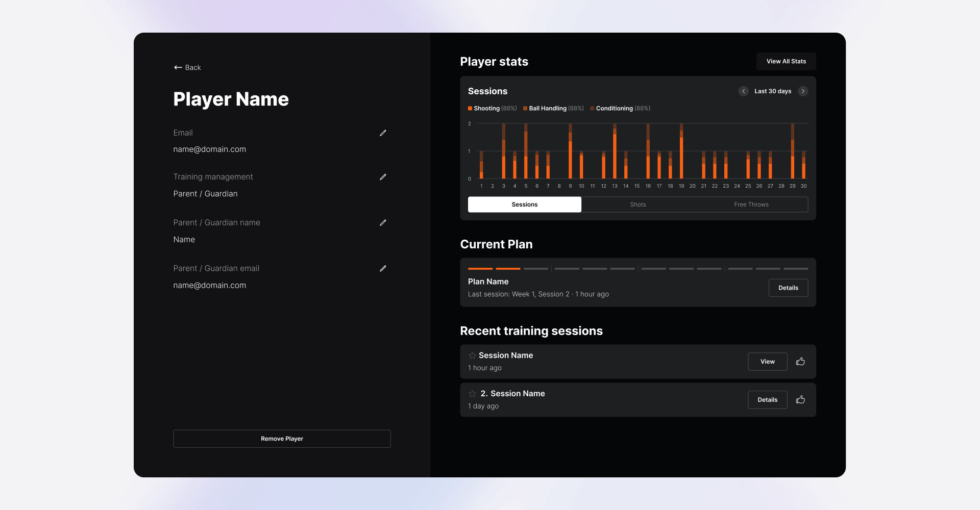Give a thumbs up to the first Session Name
Screen dimensions: 980x510
point(800,362)
